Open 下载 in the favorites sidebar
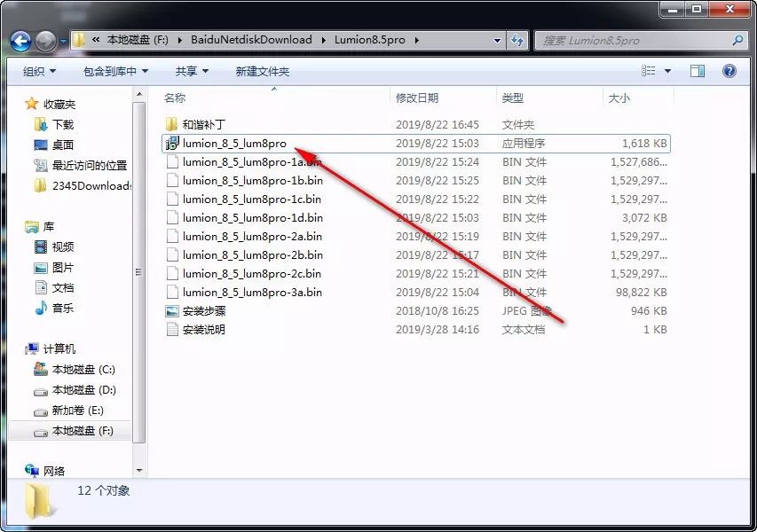 [63, 124]
